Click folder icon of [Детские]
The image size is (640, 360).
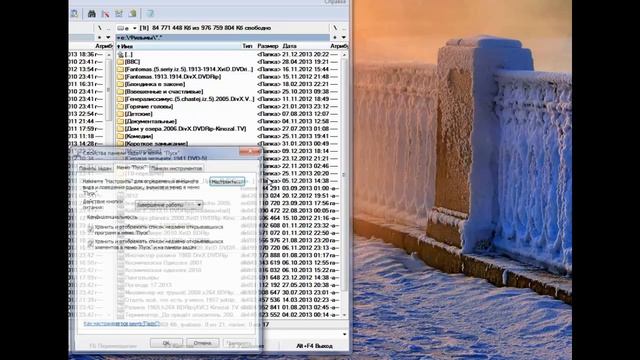click(120, 114)
